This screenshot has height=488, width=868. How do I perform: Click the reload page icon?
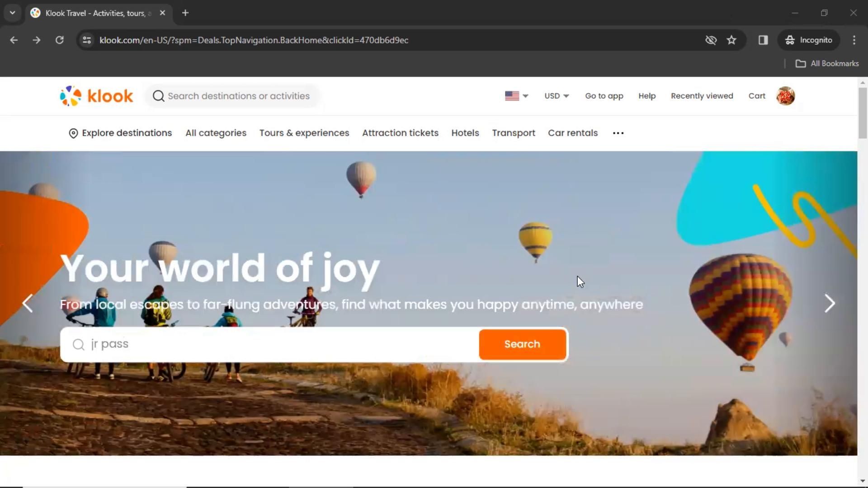(x=59, y=40)
